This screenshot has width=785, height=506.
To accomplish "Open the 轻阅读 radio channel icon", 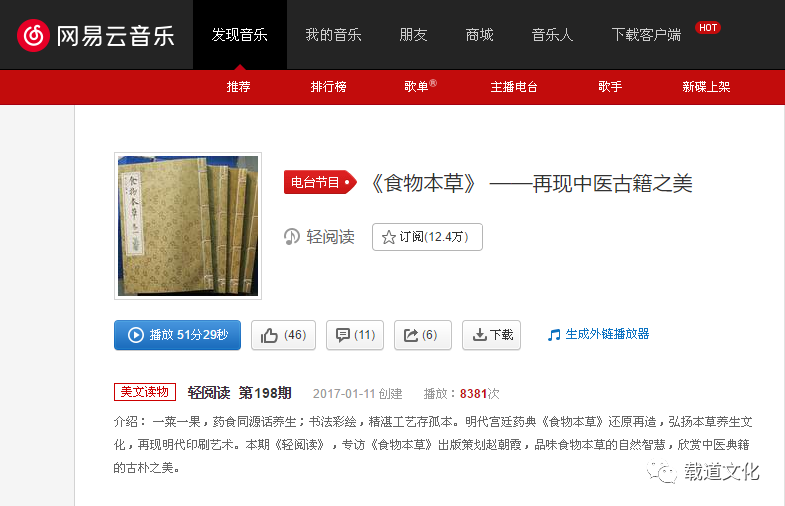I will (x=291, y=236).
